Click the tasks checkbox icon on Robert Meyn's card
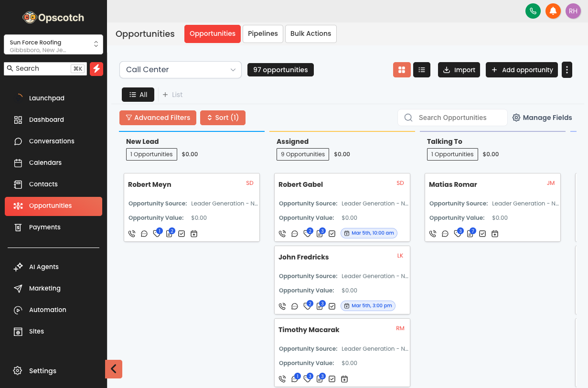This screenshot has height=388, width=588. (182, 234)
